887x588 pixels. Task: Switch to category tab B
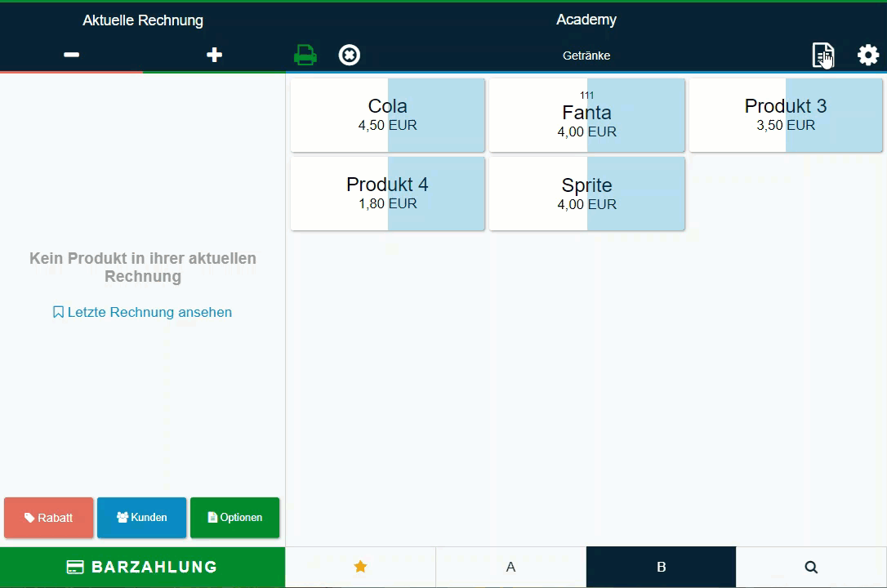(661, 567)
